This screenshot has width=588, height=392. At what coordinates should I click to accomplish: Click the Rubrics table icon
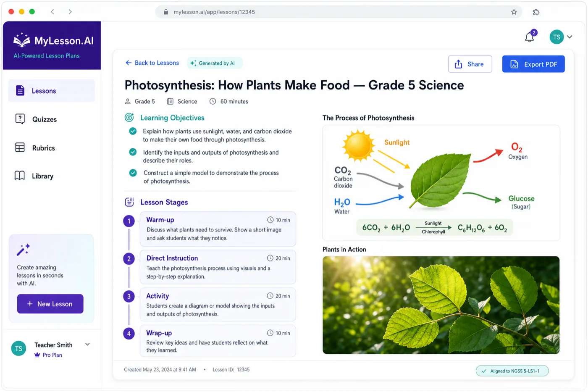pos(20,147)
